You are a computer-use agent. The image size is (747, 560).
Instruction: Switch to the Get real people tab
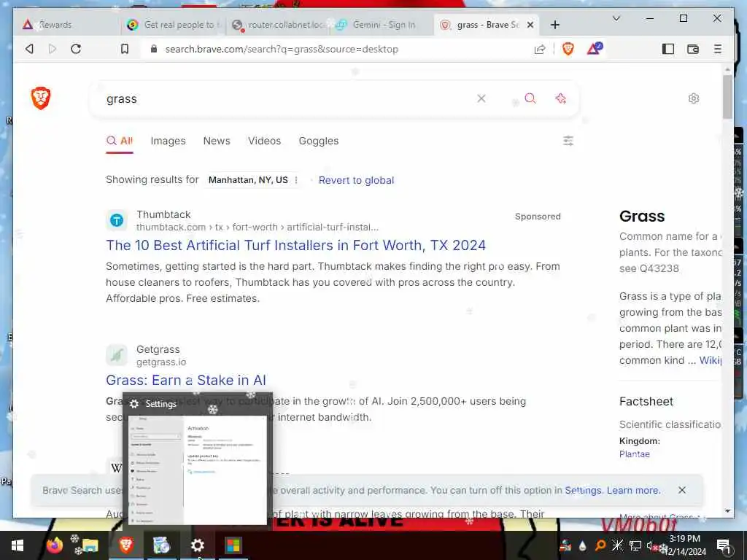[x=174, y=25]
